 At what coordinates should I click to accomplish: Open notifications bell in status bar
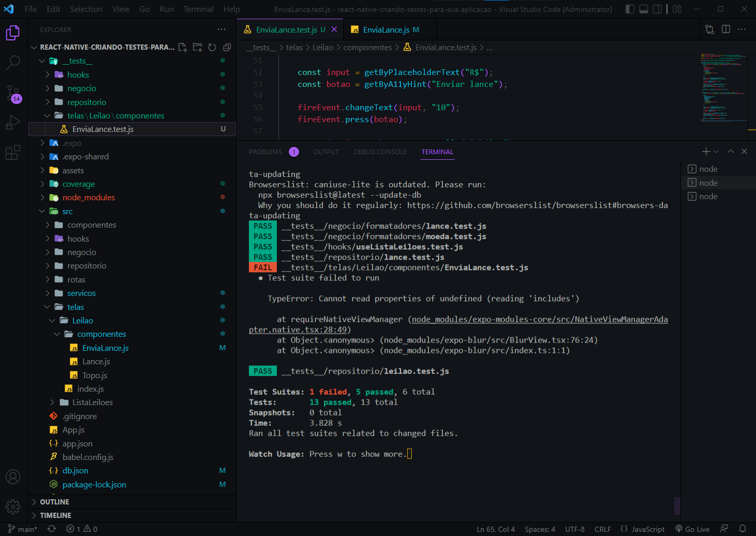(743, 529)
